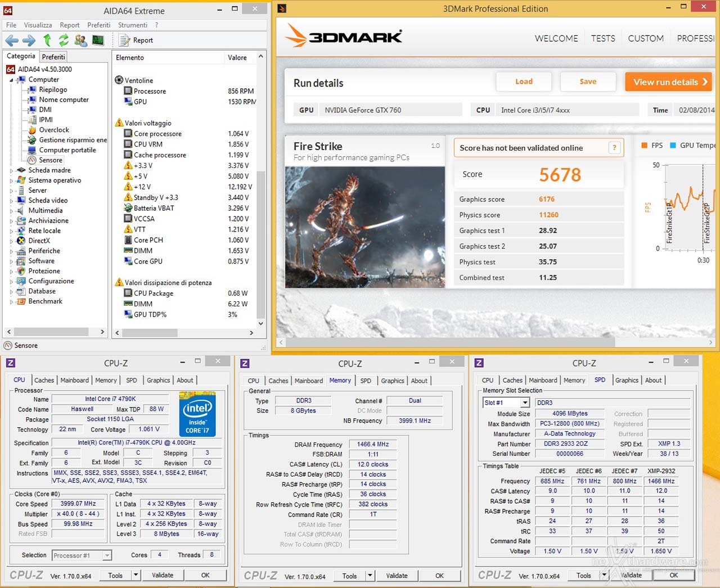
Task: Click the 3DMark logo
Action: [343, 36]
